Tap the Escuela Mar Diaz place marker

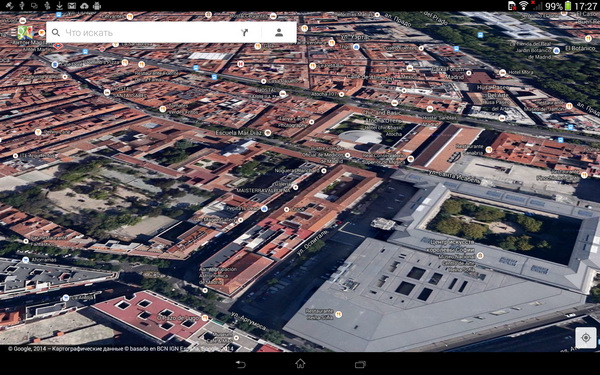[x=268, y=133]
